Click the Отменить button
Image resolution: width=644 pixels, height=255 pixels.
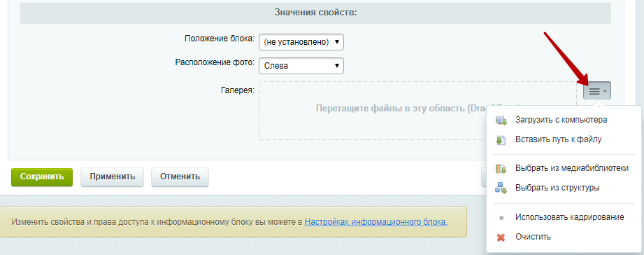click(x=180, y=177)
